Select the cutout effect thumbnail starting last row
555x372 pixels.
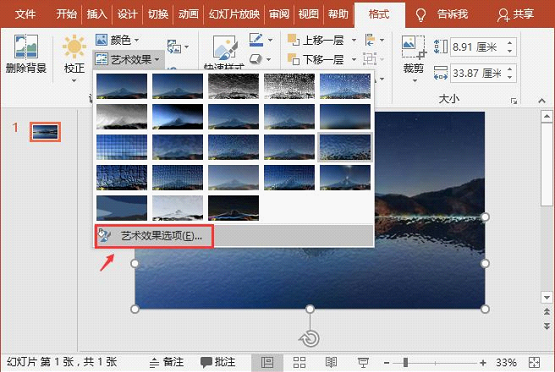tap(121, 208)
